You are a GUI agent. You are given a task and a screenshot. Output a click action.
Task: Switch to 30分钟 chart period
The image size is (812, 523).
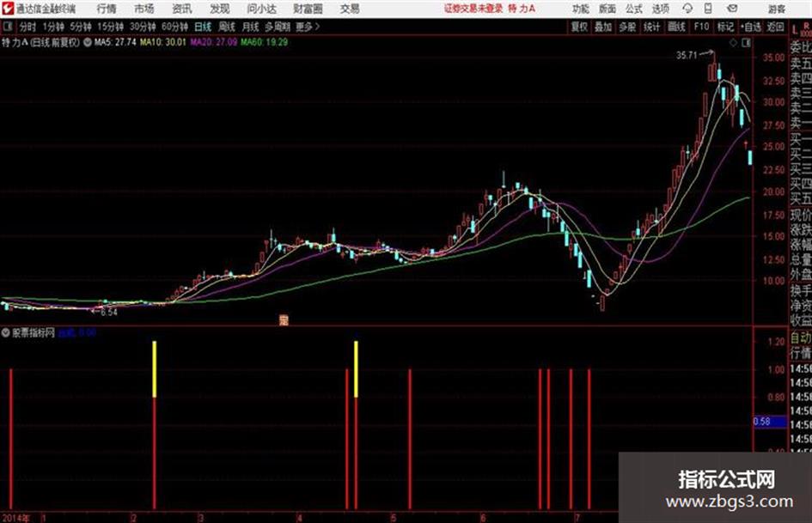143,27
